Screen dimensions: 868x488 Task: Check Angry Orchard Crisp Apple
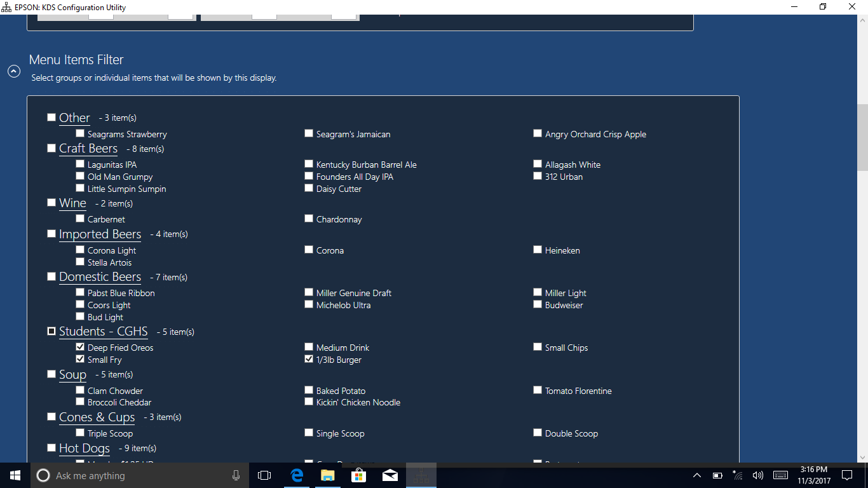538,133
